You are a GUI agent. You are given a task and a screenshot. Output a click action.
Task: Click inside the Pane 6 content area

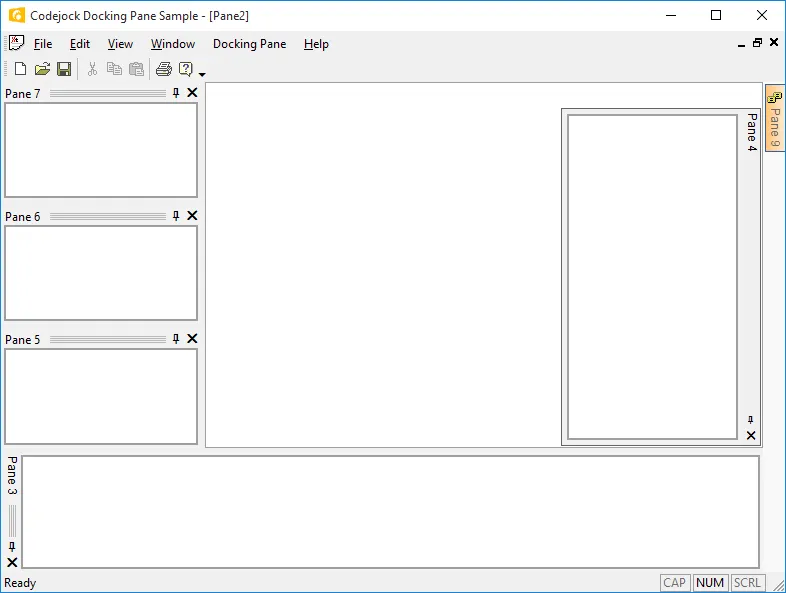(x=101, y=273)
